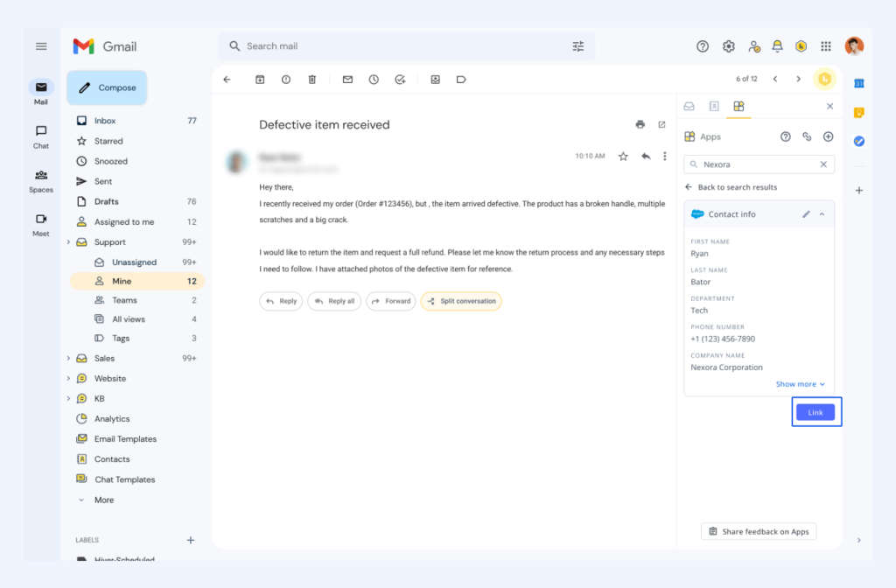Viewport: 896px width, 588px height.
Task: Open the message more options menu
Action: 665,156
